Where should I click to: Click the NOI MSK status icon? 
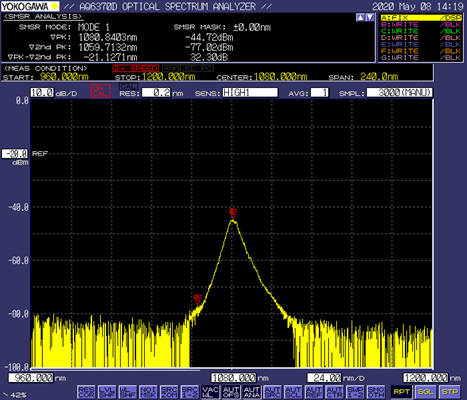pyautogui.click(x=148, y=392)
